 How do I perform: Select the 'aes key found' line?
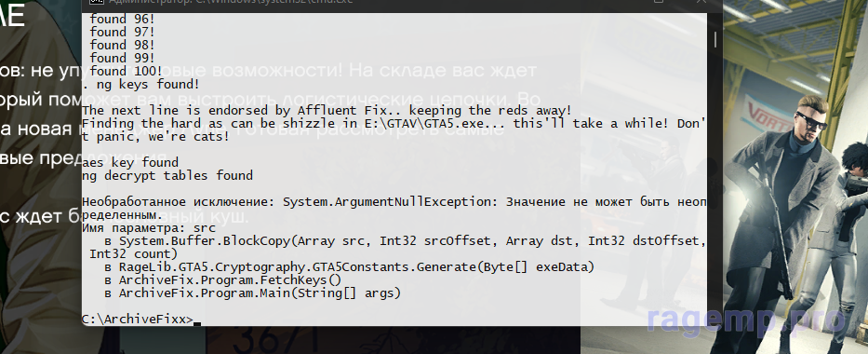pyautogui.click(x=130, y=163)
